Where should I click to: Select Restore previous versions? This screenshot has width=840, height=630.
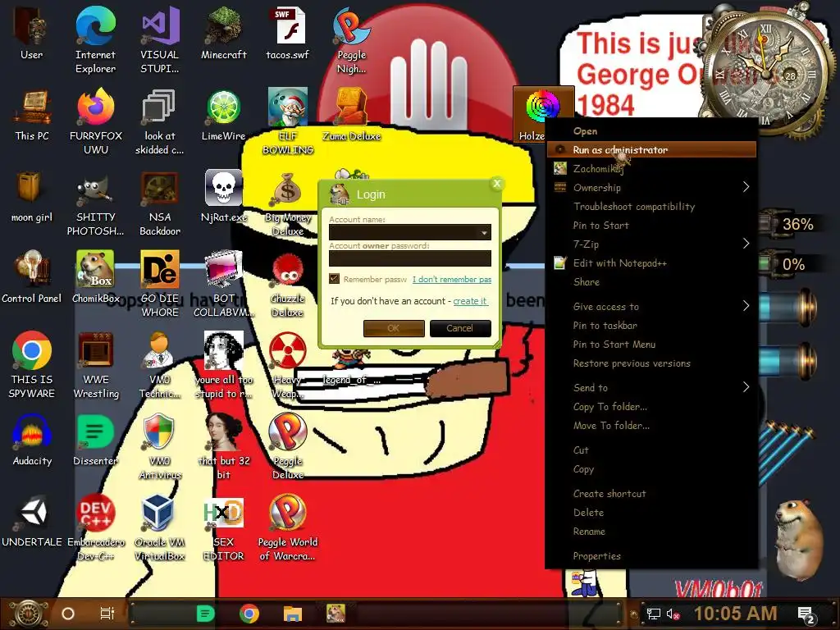(x=651, y=363)
